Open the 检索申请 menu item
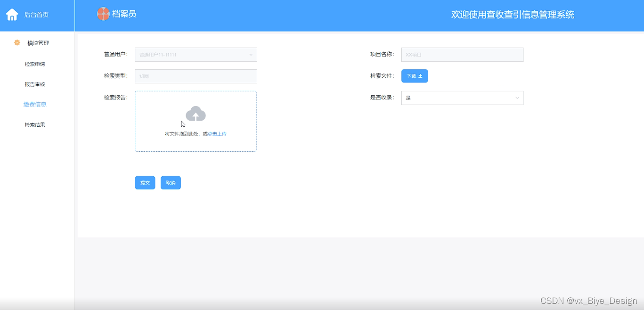 [x=35, y=64]
